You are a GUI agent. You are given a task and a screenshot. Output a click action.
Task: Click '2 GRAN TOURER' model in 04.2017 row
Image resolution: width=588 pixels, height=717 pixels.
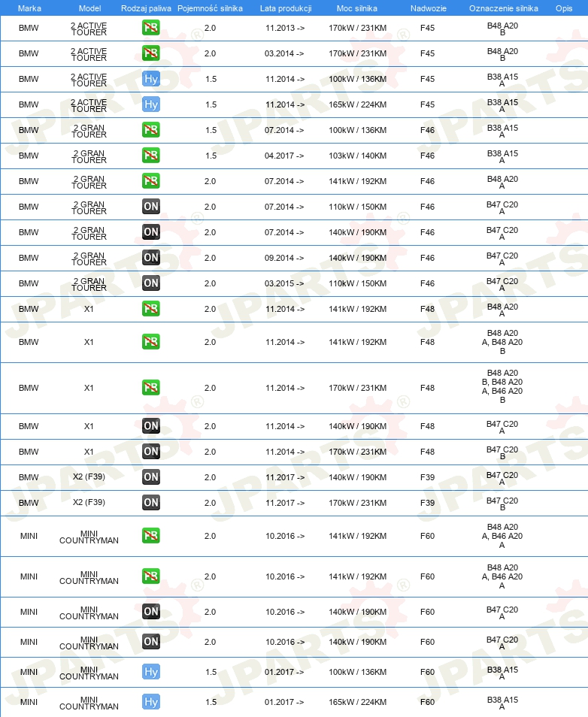coord(89,157)
